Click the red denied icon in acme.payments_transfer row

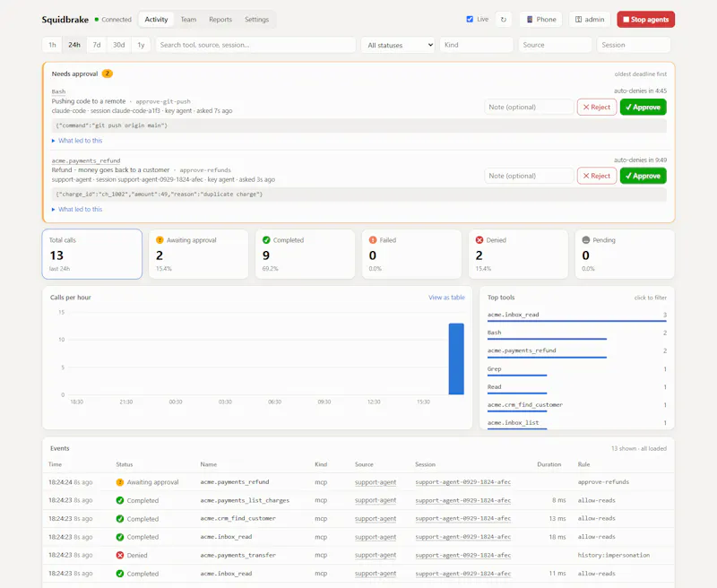pos(120,555)
